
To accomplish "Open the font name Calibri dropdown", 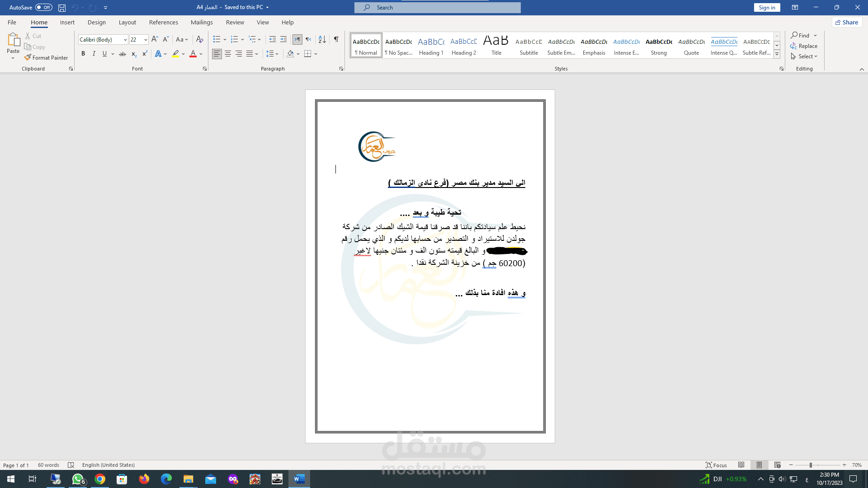I will tap(125, 40).
